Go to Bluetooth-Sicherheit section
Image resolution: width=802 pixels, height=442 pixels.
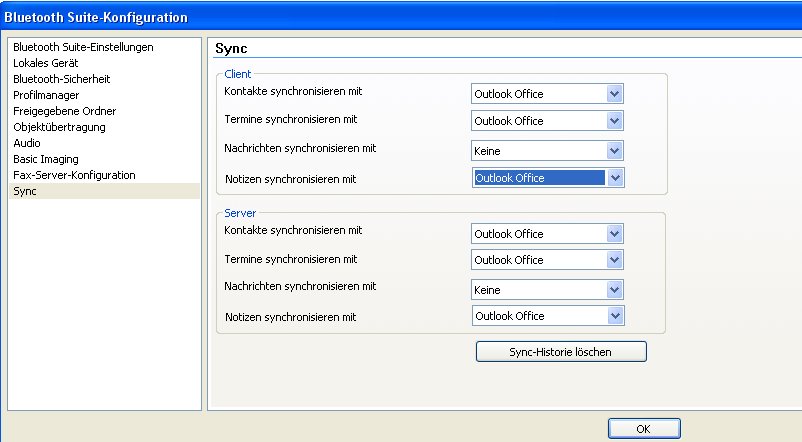[62, 79]
